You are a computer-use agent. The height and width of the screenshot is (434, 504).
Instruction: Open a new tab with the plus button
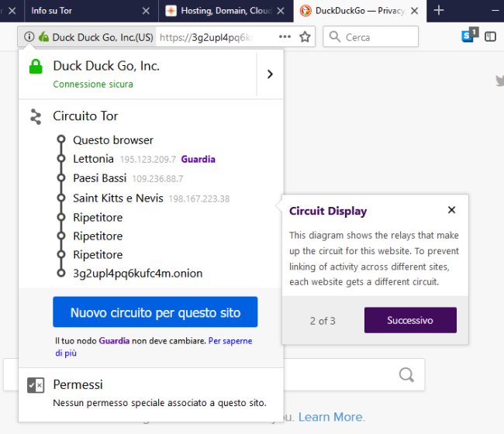[439, 11]
